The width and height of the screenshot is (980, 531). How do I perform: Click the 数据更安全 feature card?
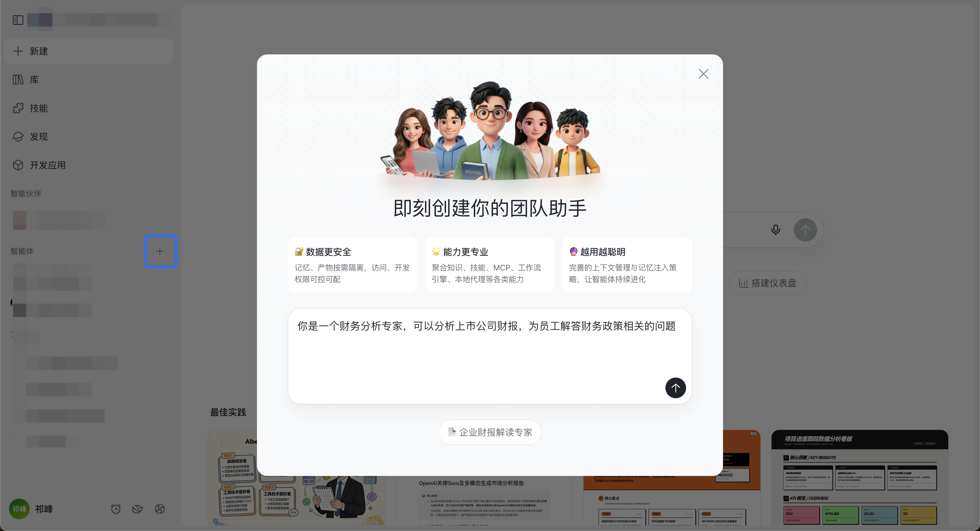pos(352,265)
